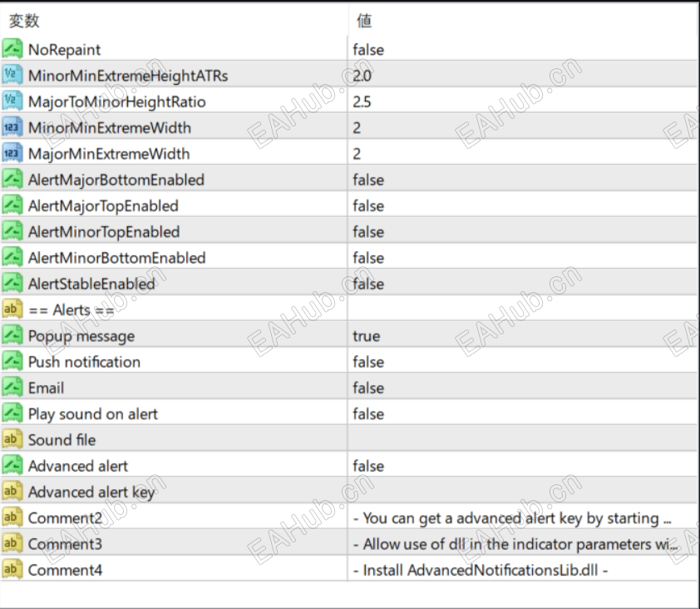Toggle the Push notification false value

(368, 362)
